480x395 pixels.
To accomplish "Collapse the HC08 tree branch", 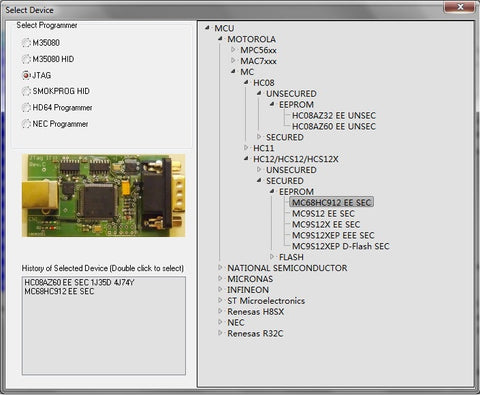I will (246, 82).
